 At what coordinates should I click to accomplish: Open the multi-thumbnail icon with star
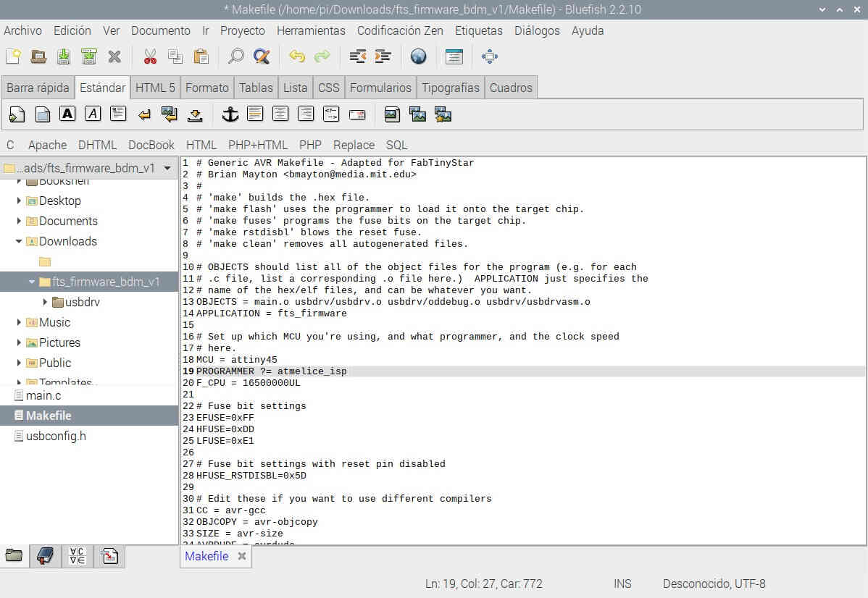443,114
